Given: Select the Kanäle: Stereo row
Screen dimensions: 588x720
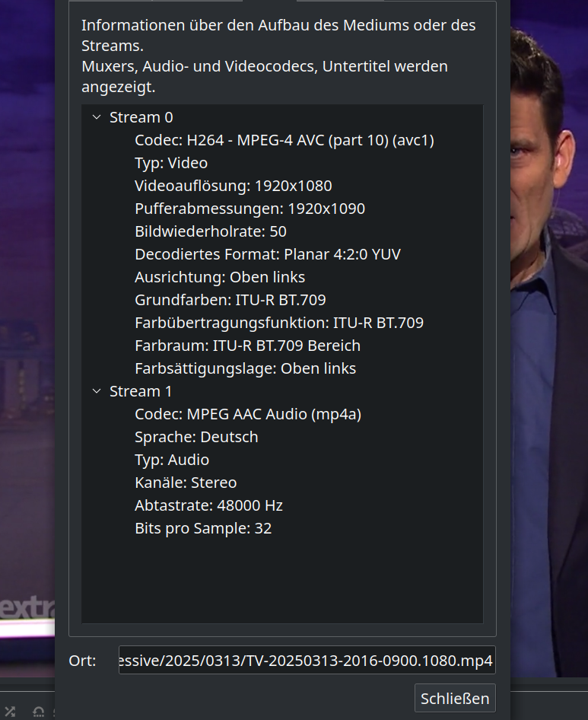Looking at the screenshot, I should pos(186,483).
